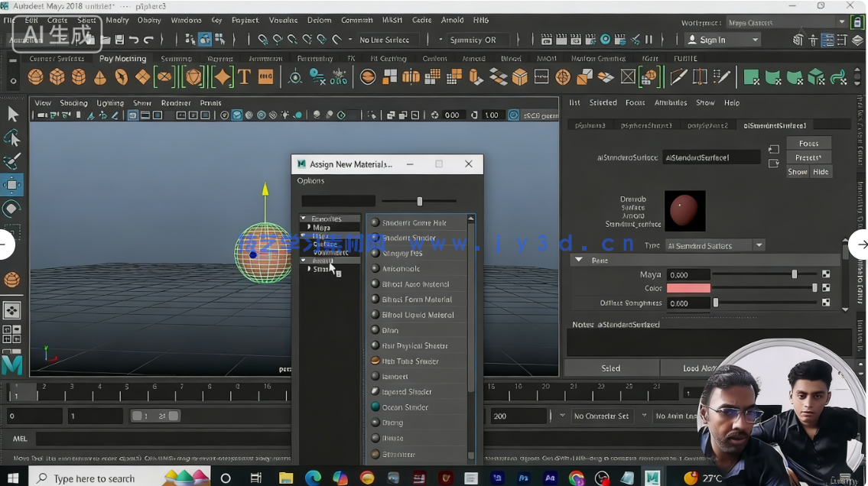This screenshot has height=486, width=868.
Task: Click the Hide button in Attribute Editor
Action: 821,172
